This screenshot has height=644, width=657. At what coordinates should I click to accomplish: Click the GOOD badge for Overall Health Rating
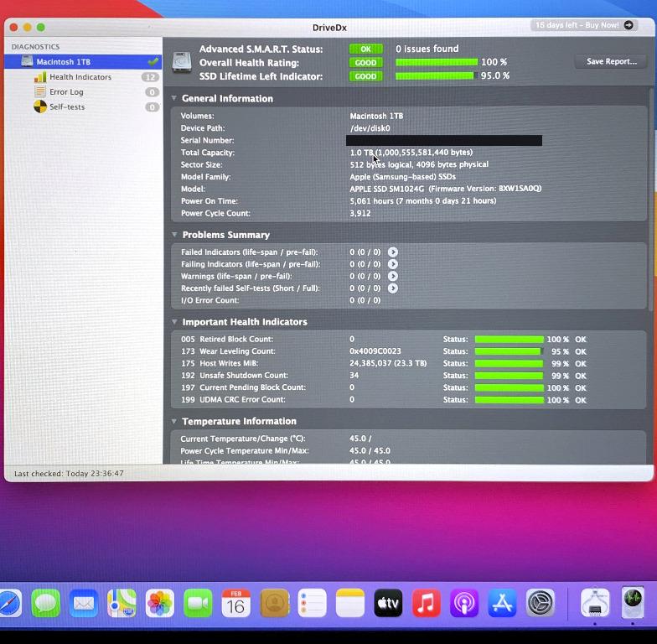coord(365,63)
